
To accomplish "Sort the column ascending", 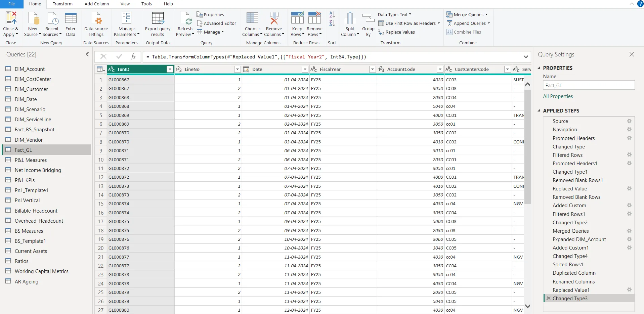I will click(332, 14).
